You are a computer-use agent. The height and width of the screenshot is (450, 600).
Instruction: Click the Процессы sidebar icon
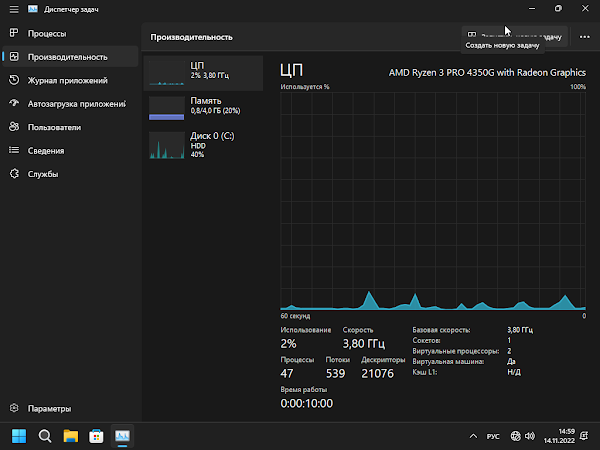tap(14, 33)
